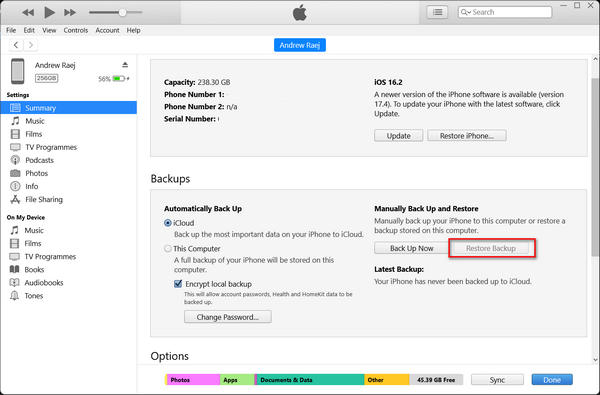Screen dimensions: 600x395
Task: Click the iOS 16.2 version text
Action: [388, 82]
